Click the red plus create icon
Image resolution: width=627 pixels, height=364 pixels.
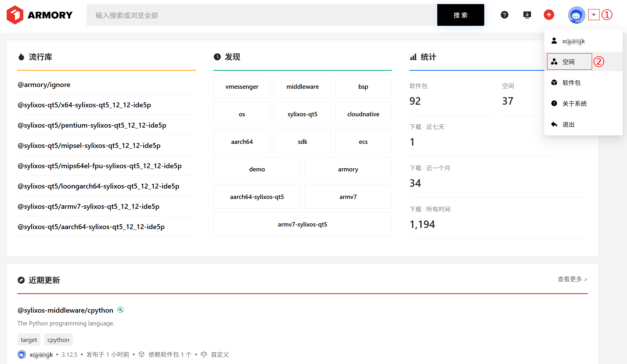point(549,15)
